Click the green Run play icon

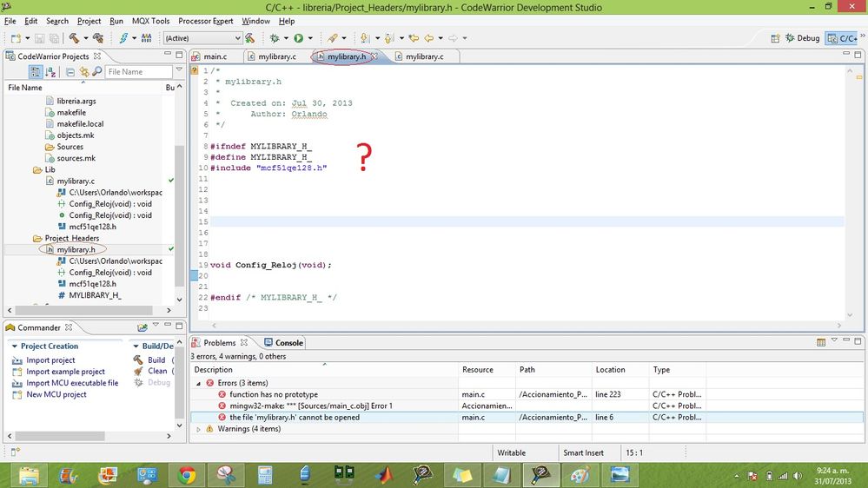click(298, 38)
